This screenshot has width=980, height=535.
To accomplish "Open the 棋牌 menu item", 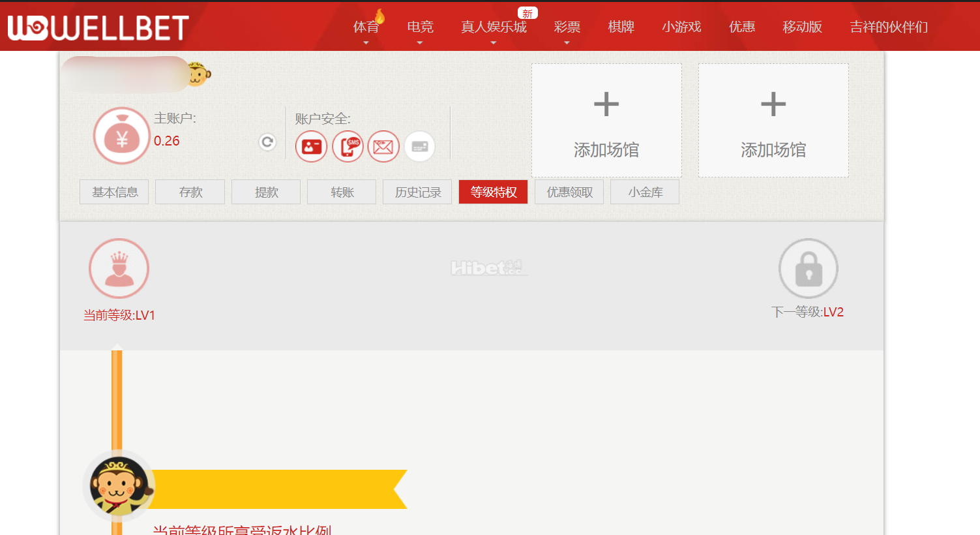I will pyautogui.click(x=621, y=27).
